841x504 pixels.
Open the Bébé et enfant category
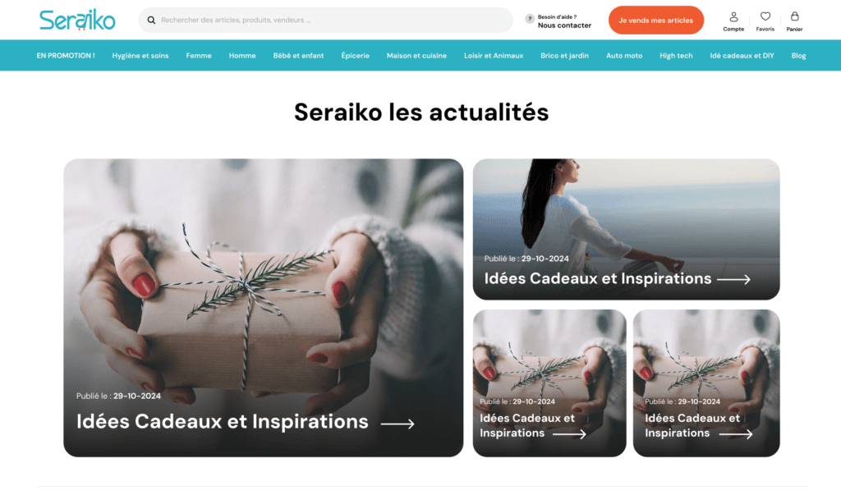pos(298,56)
